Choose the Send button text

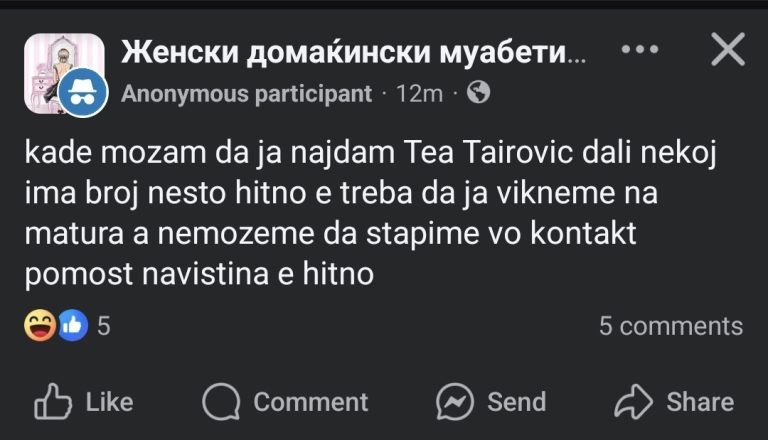(x=517, y=402)
